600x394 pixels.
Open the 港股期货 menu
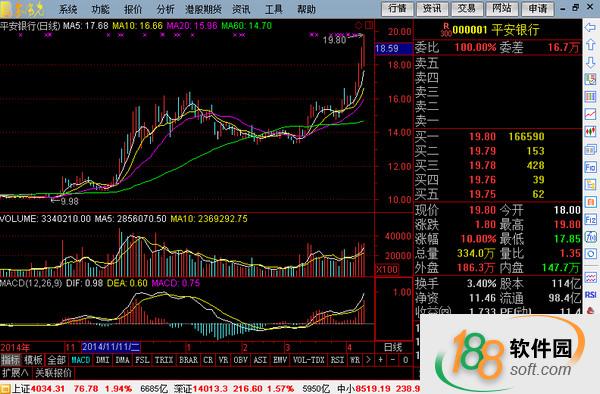[203, 9]
